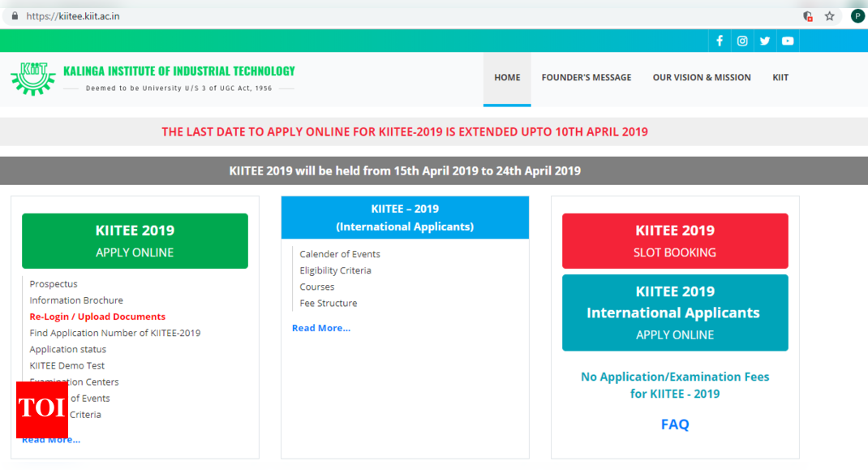Image resolution: width=868 pixels, height=470 pixels.
Task: Click Kalinga Institute of Industrial Technology title
Action: click(179, 71)
